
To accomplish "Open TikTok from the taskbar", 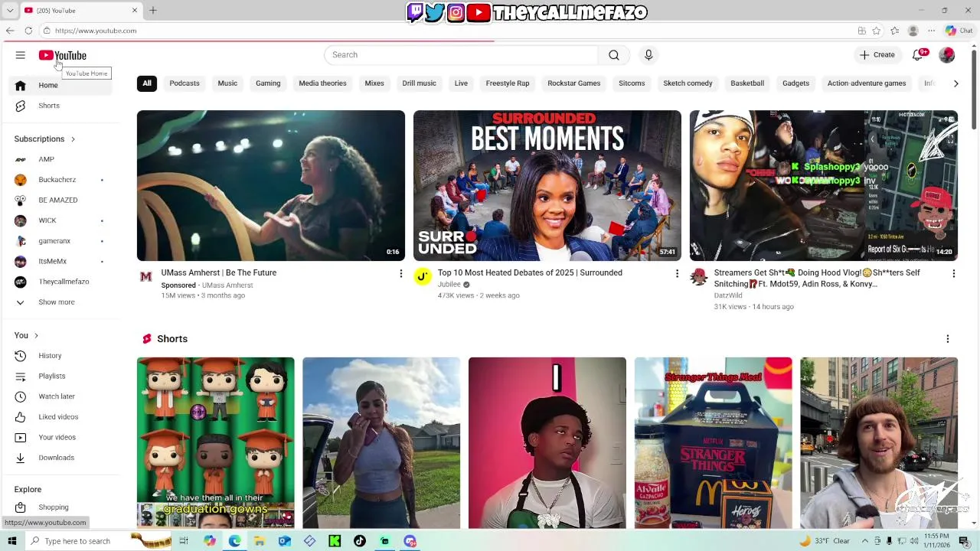I will (x=360, y=541).
